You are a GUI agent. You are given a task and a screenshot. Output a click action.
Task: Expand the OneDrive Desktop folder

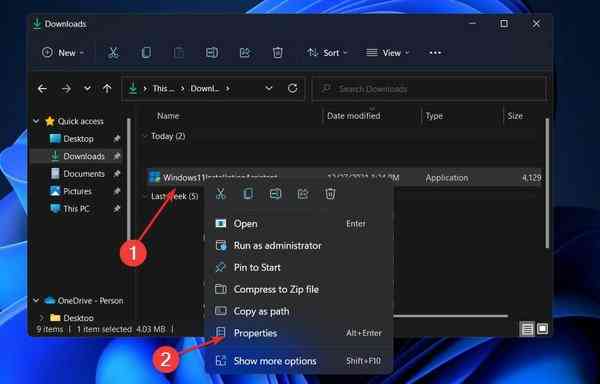(42, 317)
